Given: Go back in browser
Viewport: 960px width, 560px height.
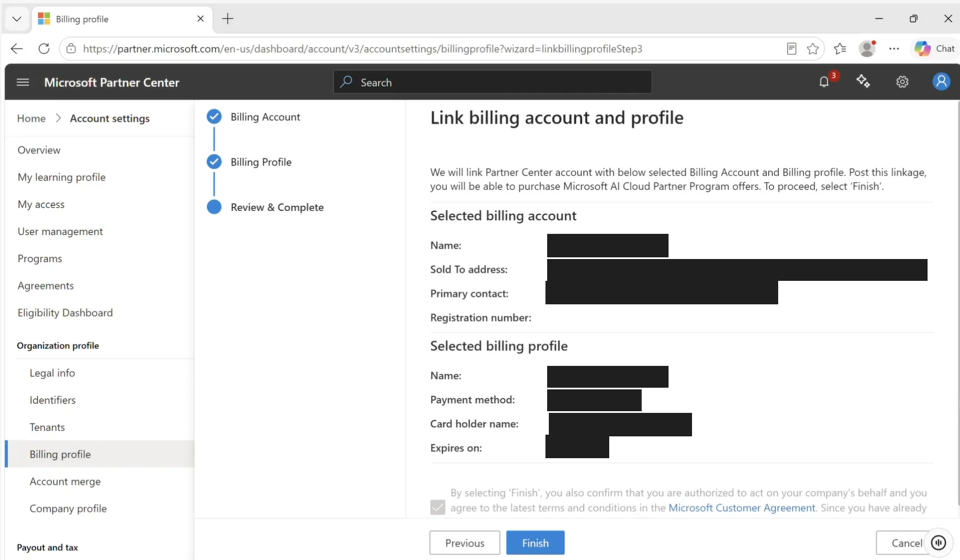Looking at the screenshot, I should click(x=17, y=49).
